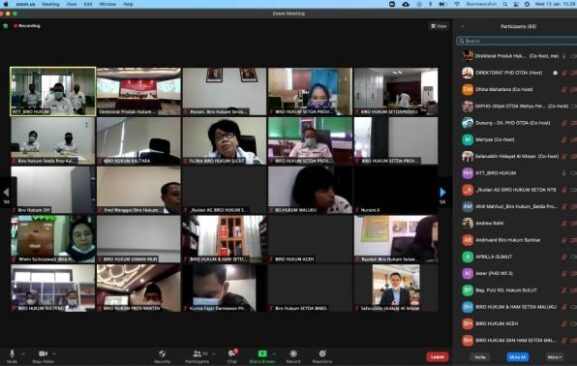Screen dimensions: 577x366
Task: Go to next gallery page blue arrow
Action: point(443,192)
